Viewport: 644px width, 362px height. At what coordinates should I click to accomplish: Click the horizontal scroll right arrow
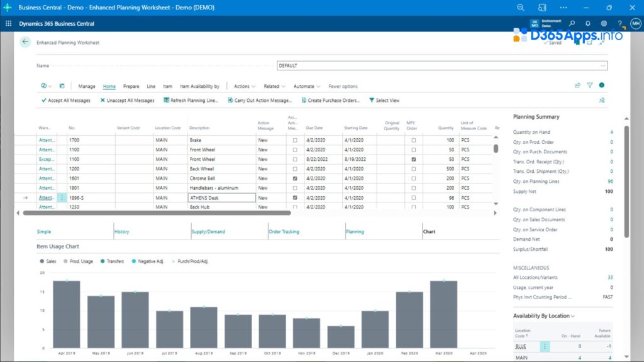tap(495, 213)
